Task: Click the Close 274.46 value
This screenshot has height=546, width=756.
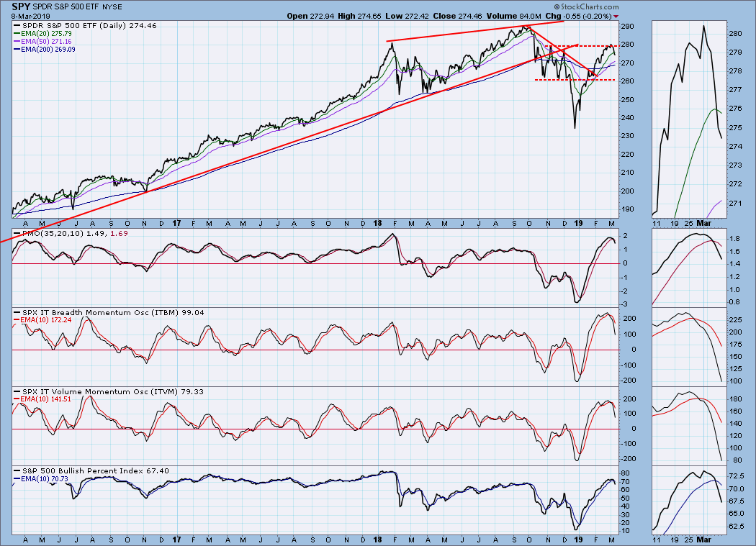Action: tap(457, 16)
